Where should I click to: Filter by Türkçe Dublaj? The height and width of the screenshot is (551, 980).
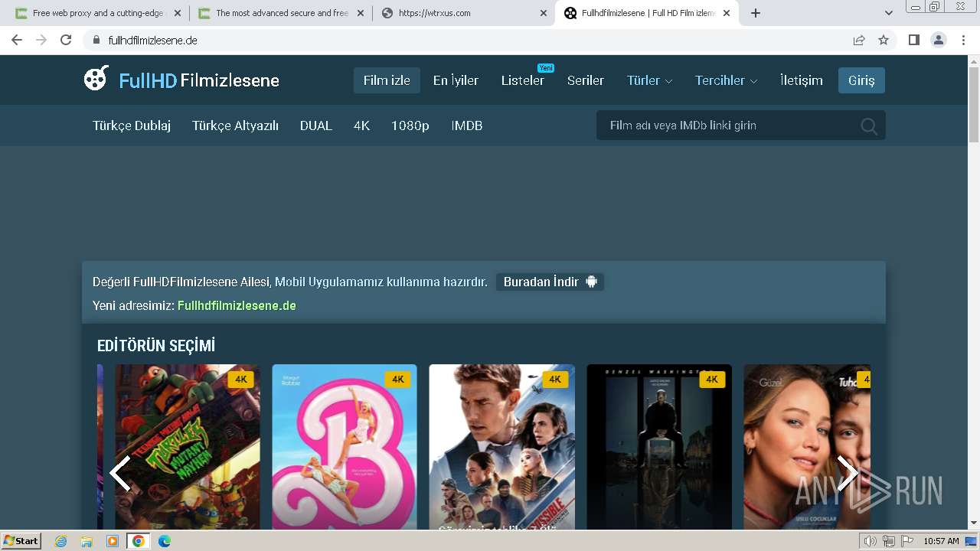pyautogui.click(x=132, y=126)
